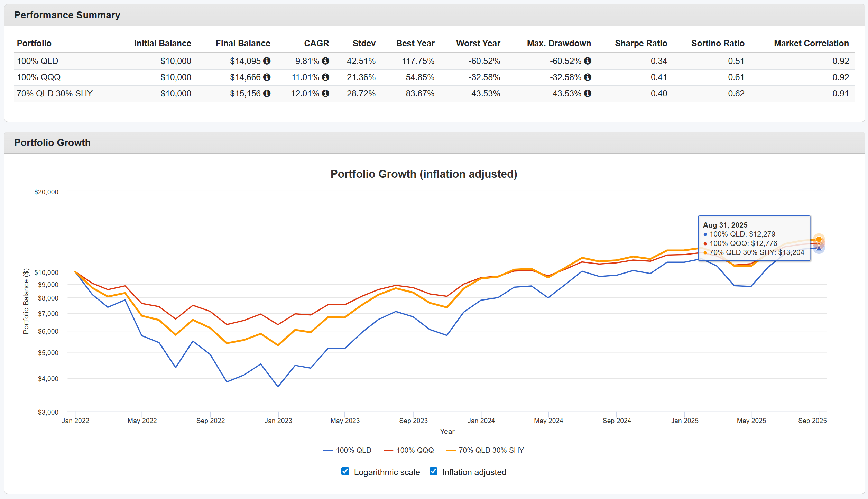
Task: Click info icon beside -32.58% max drawdown
Action: (588, 77)
